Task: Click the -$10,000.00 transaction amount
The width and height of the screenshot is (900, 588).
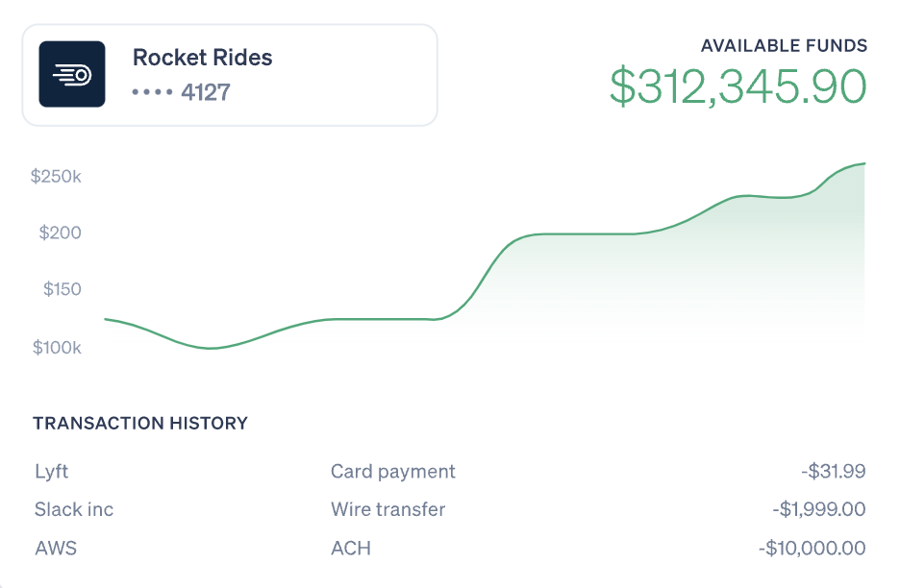Action: click(812, 549)
